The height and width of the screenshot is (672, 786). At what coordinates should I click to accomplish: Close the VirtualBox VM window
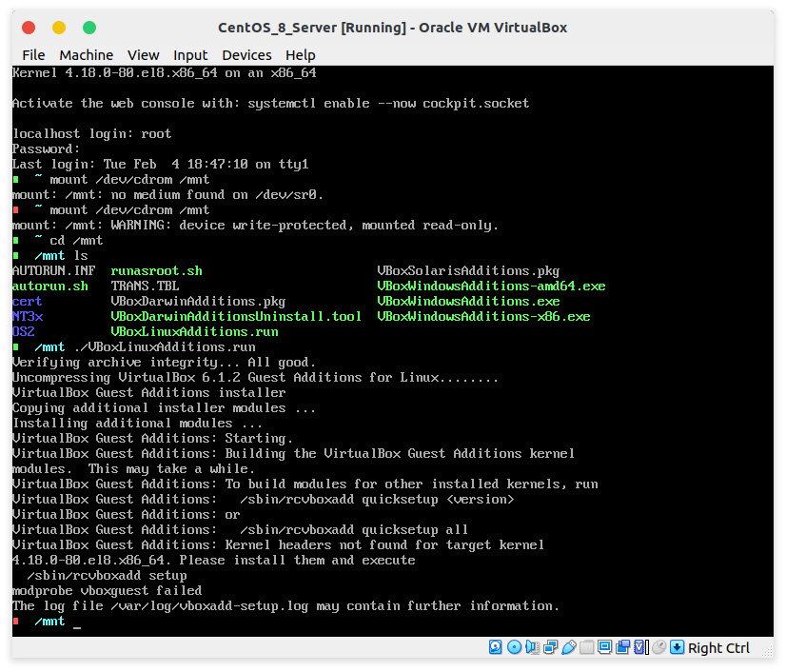(29, 28)
